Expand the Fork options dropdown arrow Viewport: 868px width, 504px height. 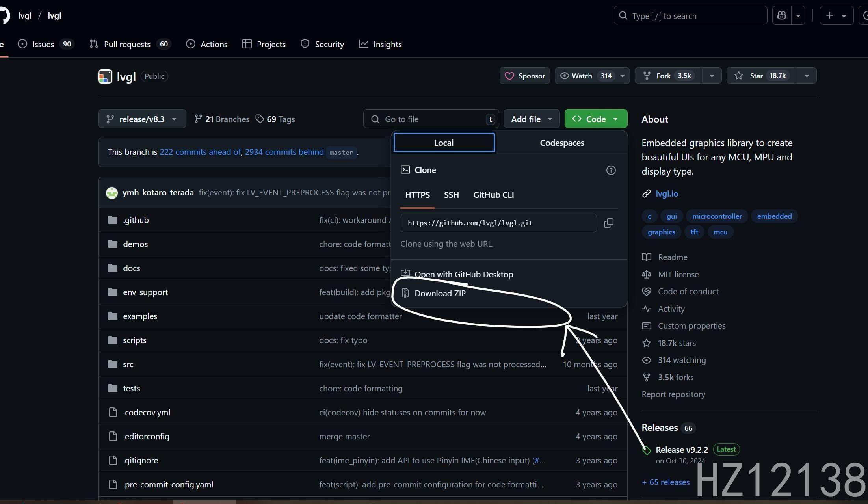tap(712, 76)
